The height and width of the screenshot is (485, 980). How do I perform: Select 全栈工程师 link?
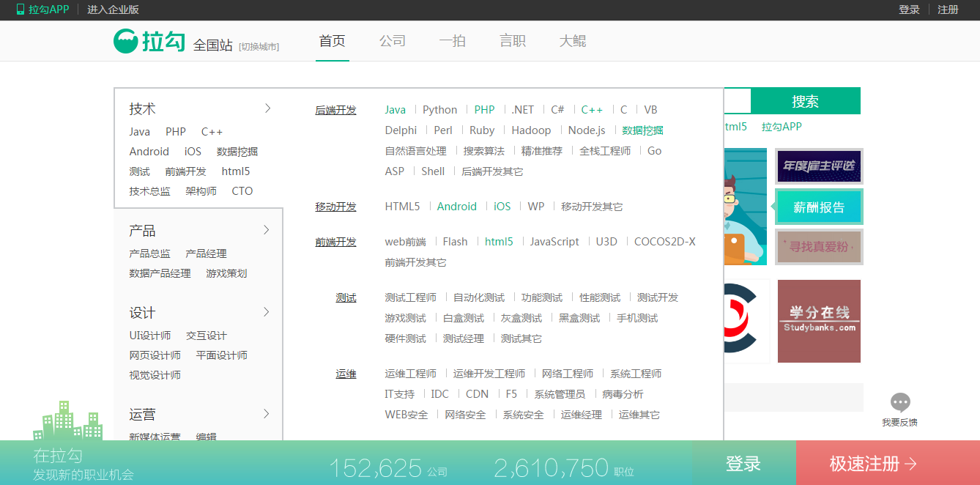pyautogui.click(x=605, y=151)
